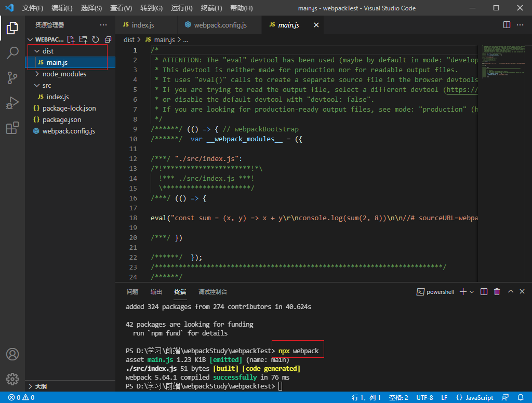Viewport: 532px width, 403px height.
Task: Open the 转到(G) menu
Action: pos(151,8)
